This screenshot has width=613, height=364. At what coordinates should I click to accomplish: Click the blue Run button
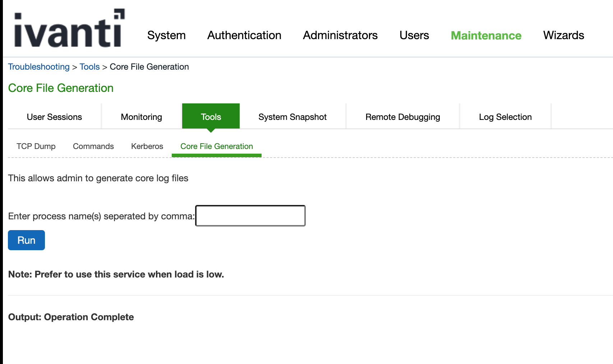(x=26, y=240)
